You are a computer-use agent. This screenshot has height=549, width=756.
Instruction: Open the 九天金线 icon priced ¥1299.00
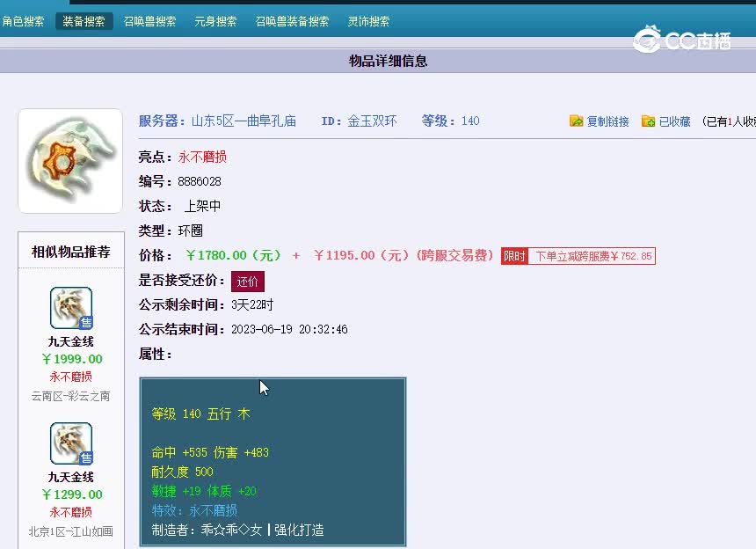pyautogui.click(x=71, y=443)
